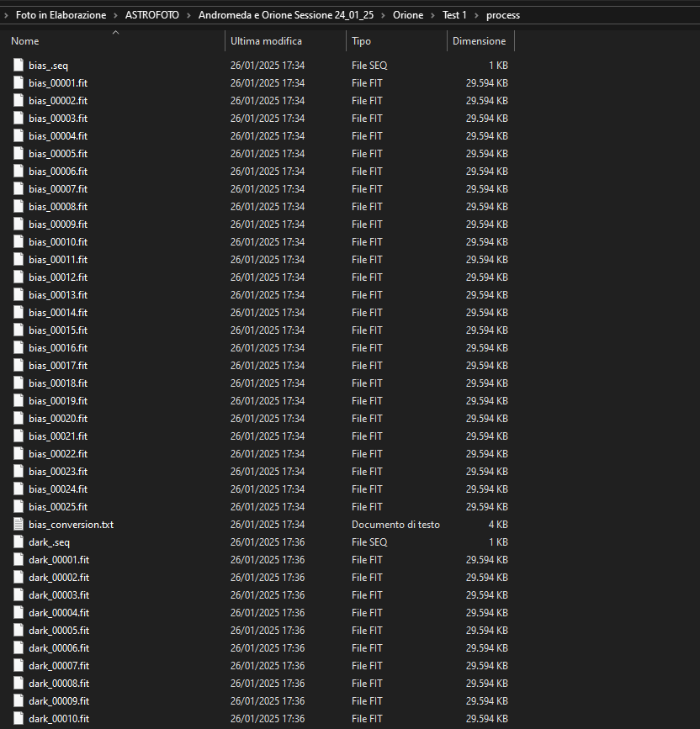The image size is (700, 729).
Task: Click the dark_00001.fit file icon
Action: pyautogui.click(x=19, y=559)
